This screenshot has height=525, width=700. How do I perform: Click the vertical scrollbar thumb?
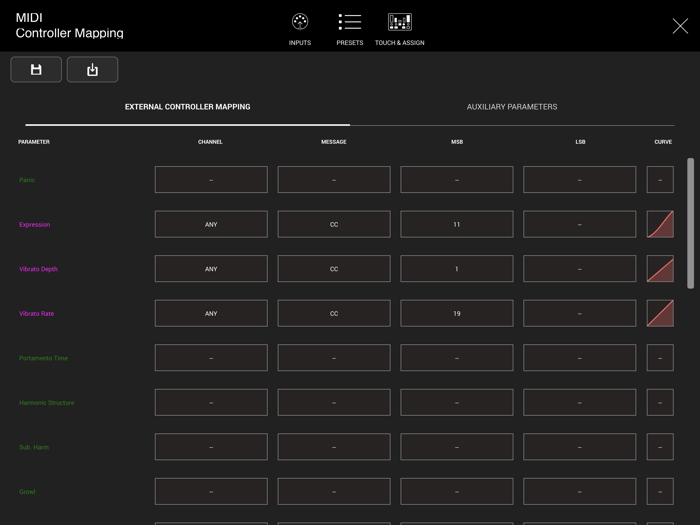690,223
